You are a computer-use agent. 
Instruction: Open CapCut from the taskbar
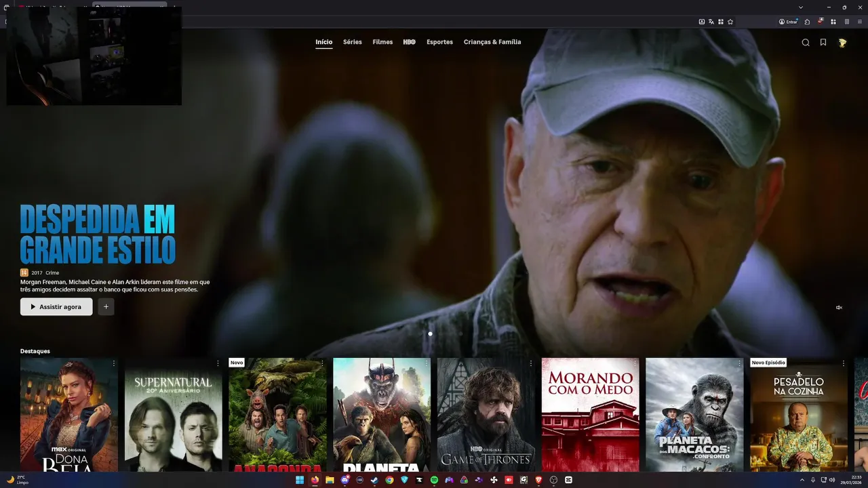[568, 480]
